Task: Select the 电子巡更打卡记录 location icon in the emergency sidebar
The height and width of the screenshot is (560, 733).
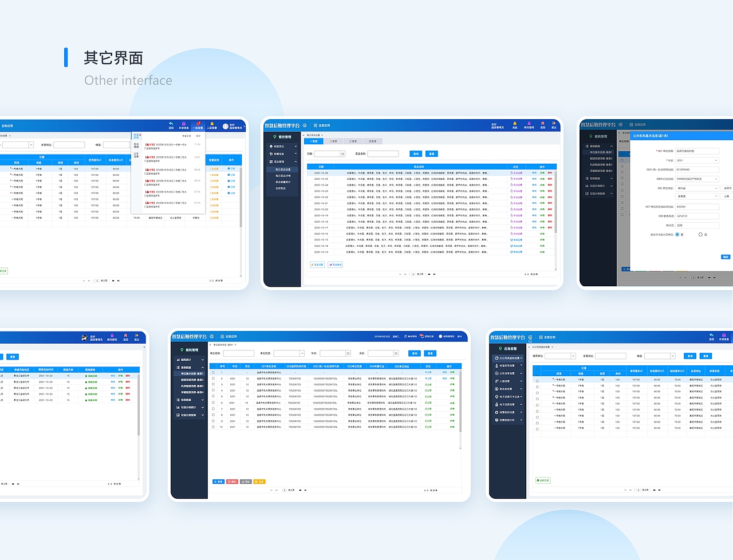Action: tap(496, 396)
